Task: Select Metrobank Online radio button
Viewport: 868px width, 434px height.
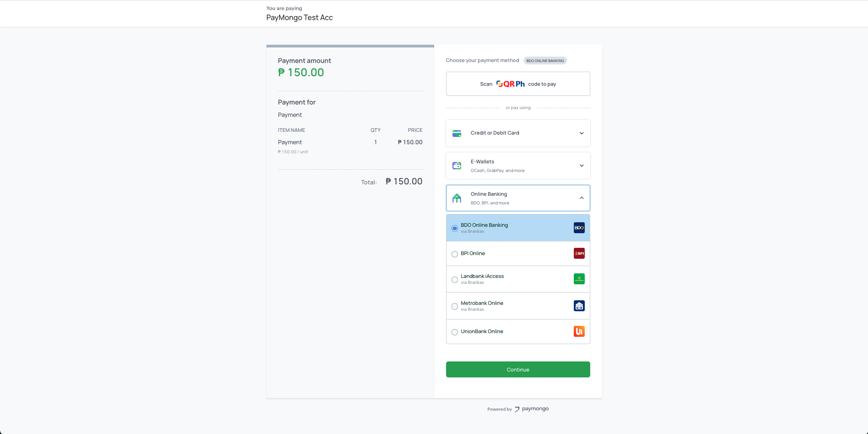Action: pyautogui.click(x=455, y=307)
